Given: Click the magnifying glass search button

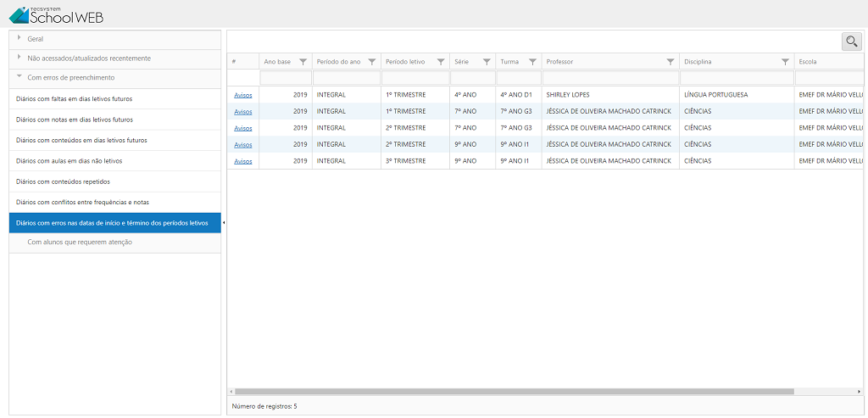Looking at the screenshot, I should [x=851, y=42].
